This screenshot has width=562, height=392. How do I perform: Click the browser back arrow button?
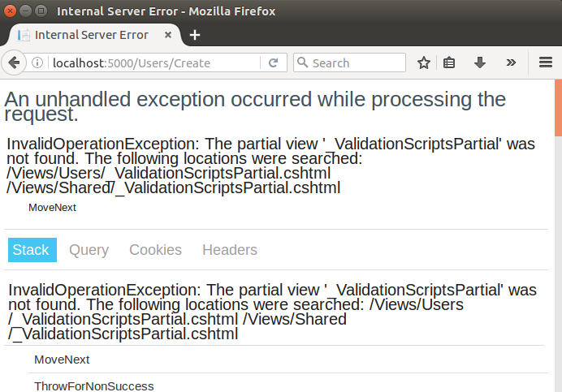click(14, 62)
